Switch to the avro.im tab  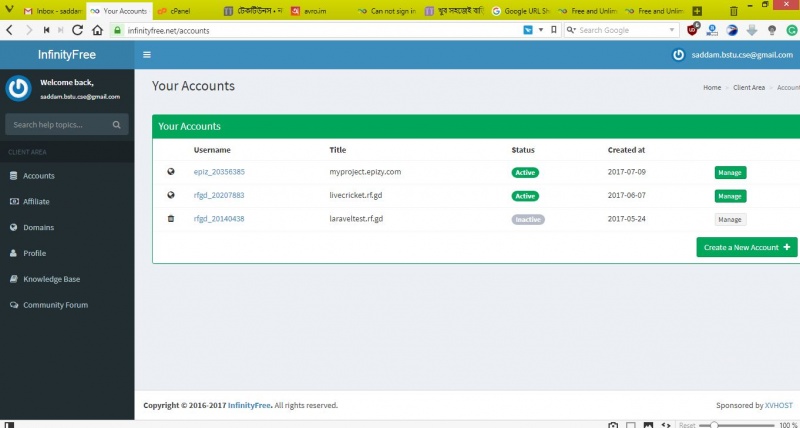click(x=319, y=11)
